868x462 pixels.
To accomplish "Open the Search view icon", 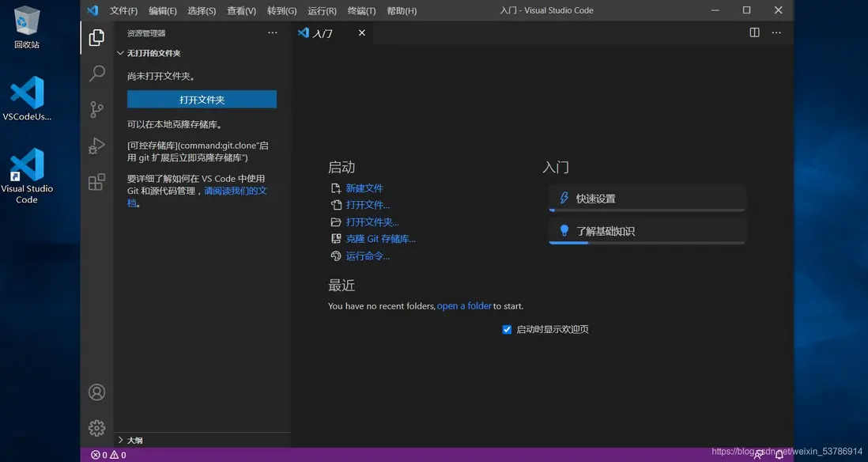I will [x=96, y=74].
